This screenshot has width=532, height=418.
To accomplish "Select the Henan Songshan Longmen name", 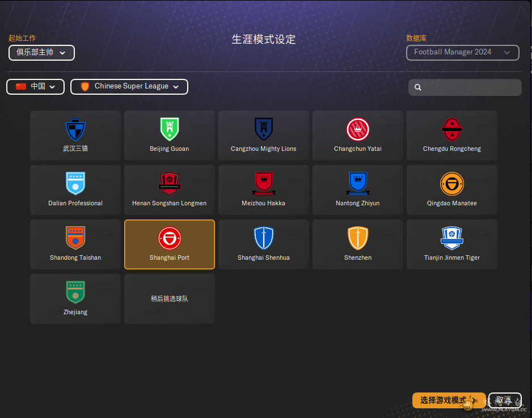I will 170,203.
